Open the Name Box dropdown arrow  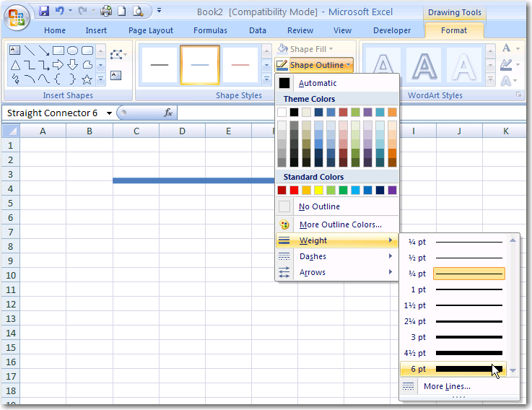[x=109, y=113]
